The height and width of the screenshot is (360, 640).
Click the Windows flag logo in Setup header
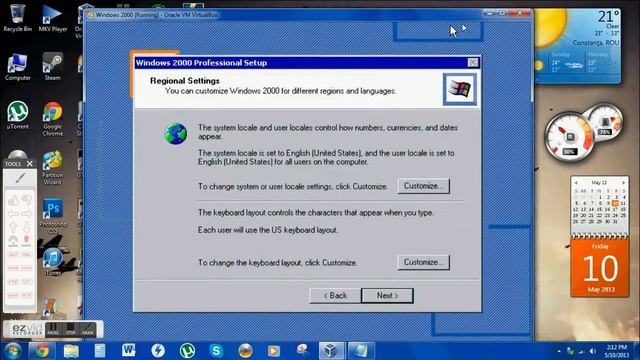[x=460, y=89]
